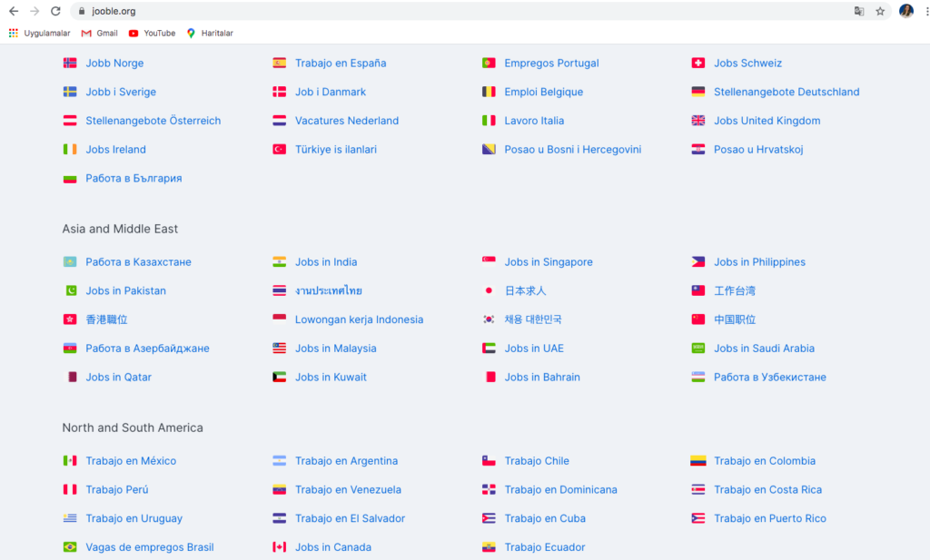Open the Jobs in Saudi Arabia link
Image resolution: width=930 pixels, height=560 pixels.
pyautogui.click(x=764, y=349)
